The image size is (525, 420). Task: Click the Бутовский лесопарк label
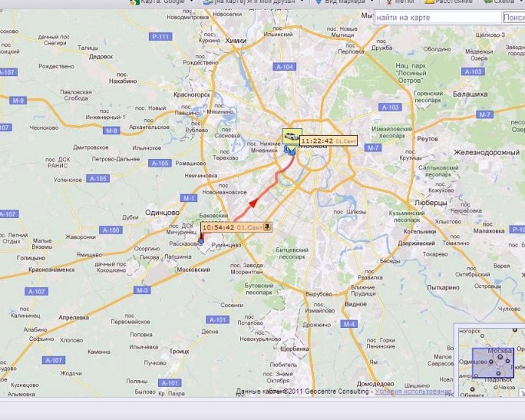[259, 289]
